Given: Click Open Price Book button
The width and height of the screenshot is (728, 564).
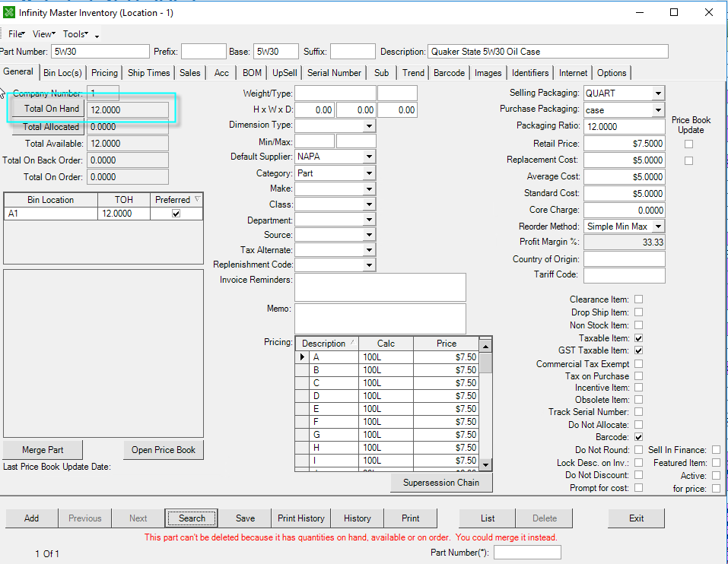Looking at the screenshot, I should tap(164, 450).
